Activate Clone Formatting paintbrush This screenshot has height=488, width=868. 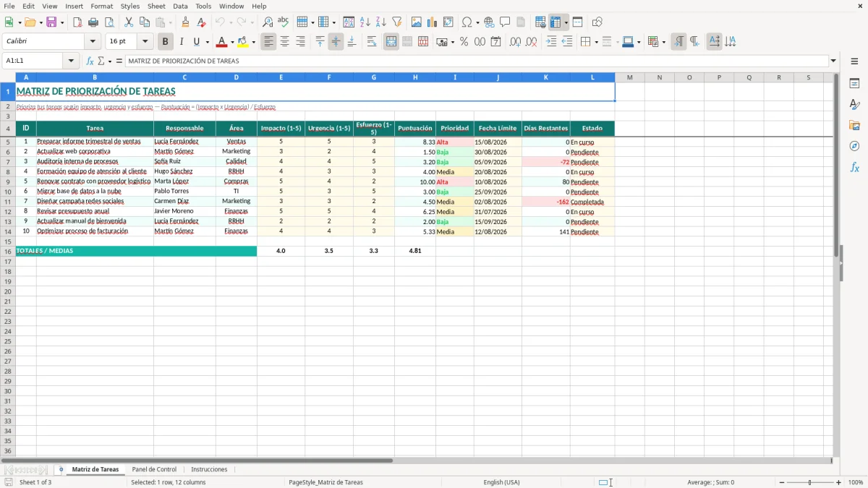coord(185,22)
